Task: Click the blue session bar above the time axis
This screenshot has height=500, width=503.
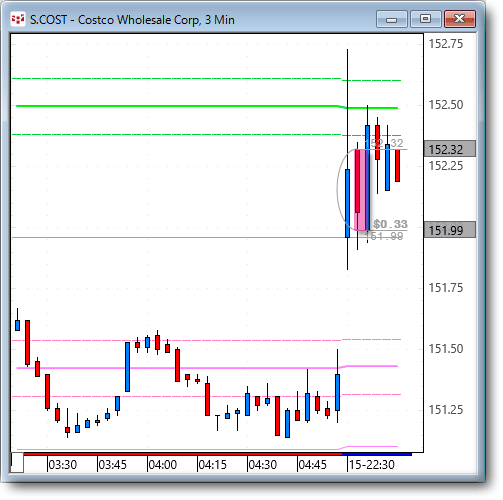Action: 377,454
